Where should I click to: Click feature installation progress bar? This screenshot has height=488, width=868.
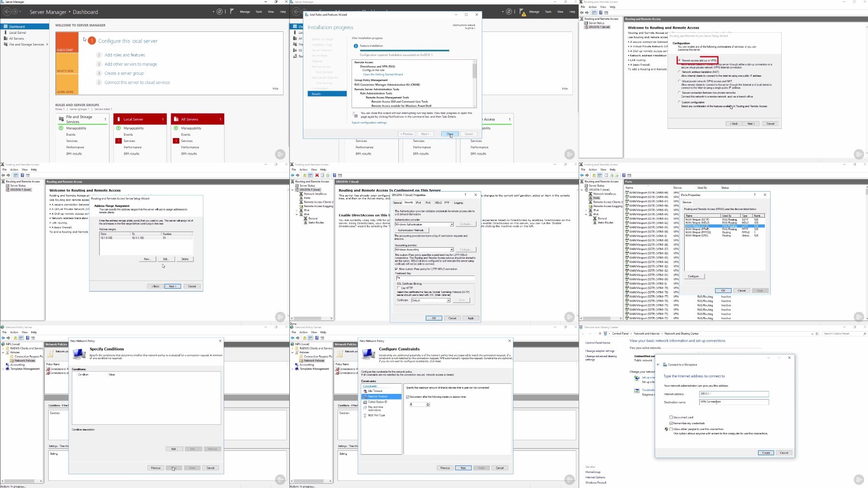[x=404, y=50]
